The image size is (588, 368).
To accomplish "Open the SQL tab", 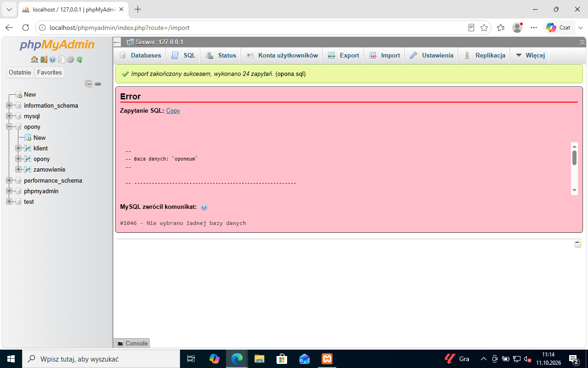I will [183, 55].
